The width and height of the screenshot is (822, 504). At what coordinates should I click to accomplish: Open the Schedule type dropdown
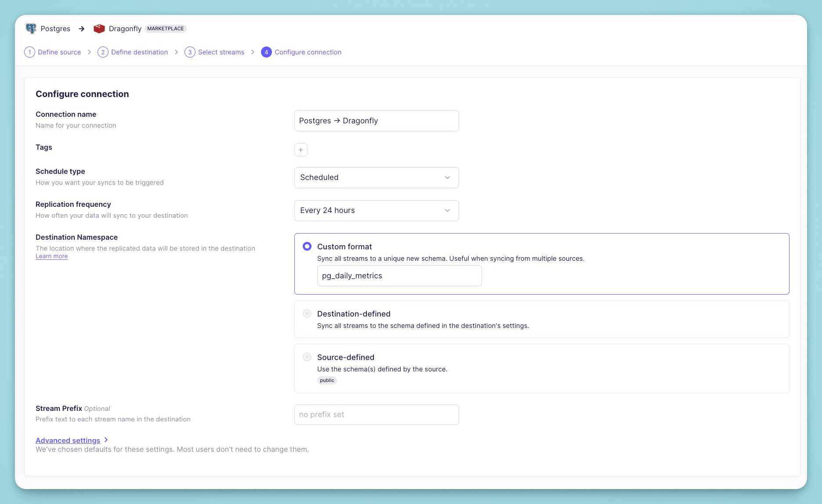point(377,178)
